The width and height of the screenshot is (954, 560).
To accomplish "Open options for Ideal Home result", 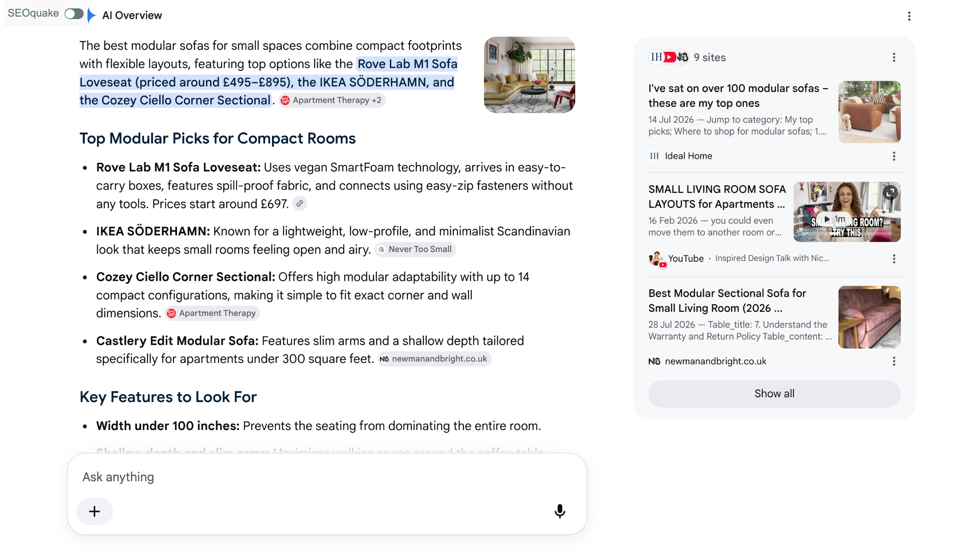I will pos(893,156).
